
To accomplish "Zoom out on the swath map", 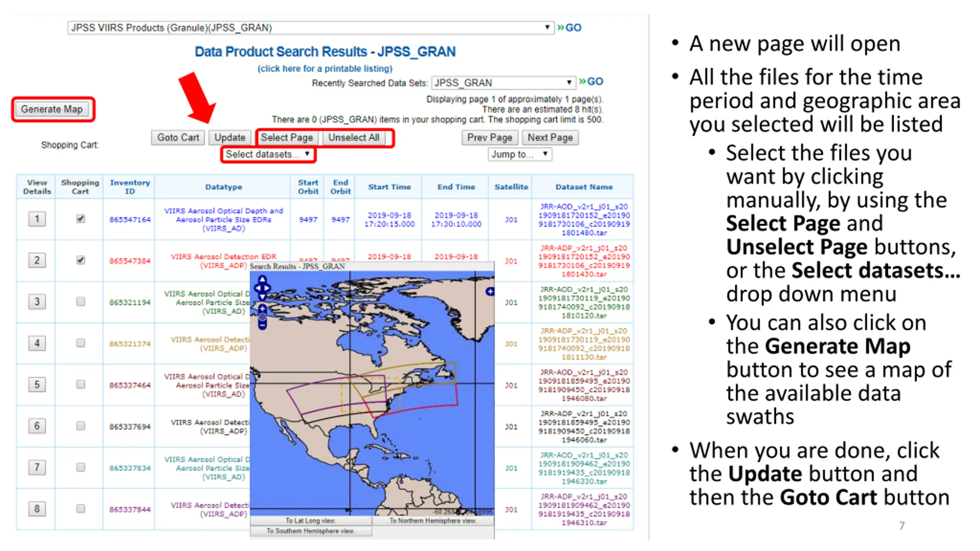I will point(262,326).
